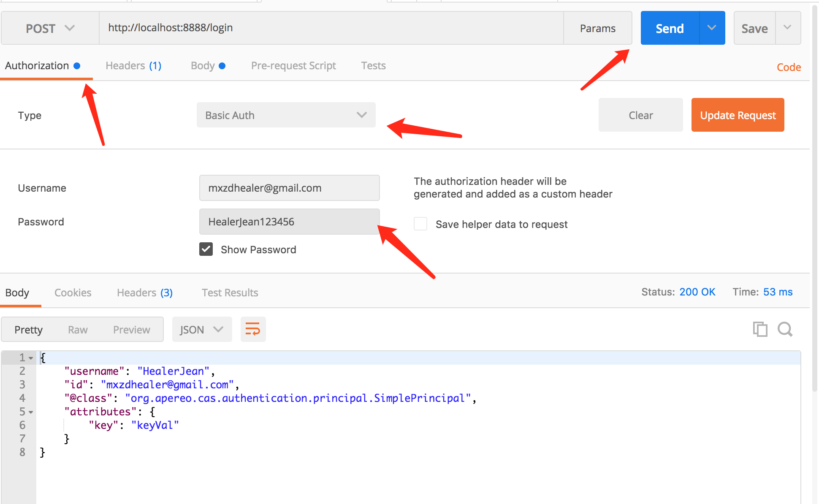Collapse the attributes fold arrow on line 5
Viewport: 819px width, 504px height.
[x=31, y=412]
